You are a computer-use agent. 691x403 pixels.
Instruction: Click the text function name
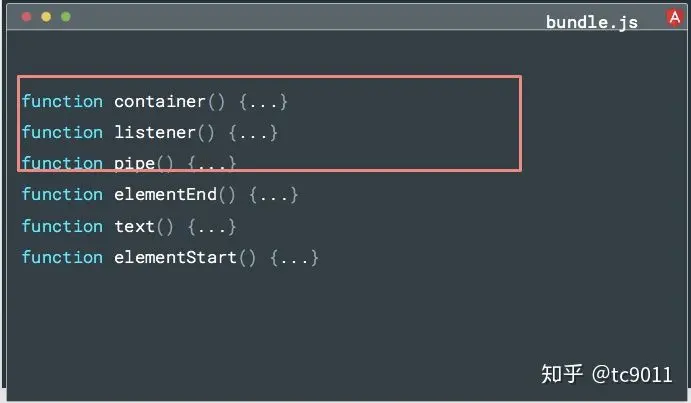point(134,226)
